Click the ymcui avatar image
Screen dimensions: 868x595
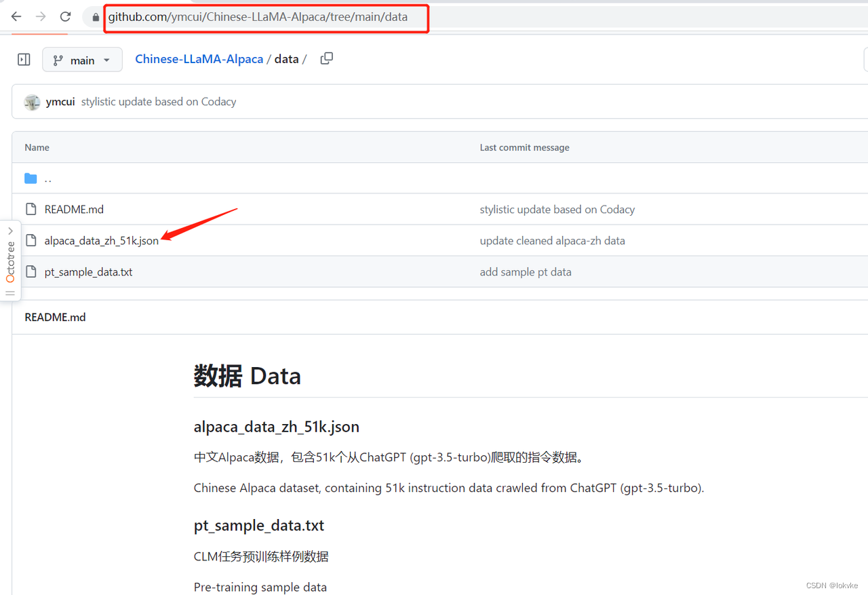pos(32,102)
